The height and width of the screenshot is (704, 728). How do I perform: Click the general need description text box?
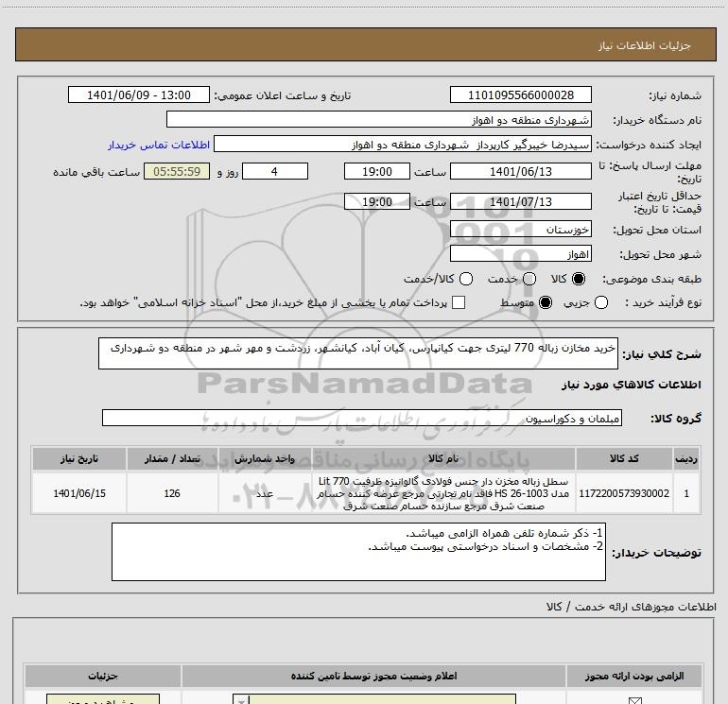point(358,353)
